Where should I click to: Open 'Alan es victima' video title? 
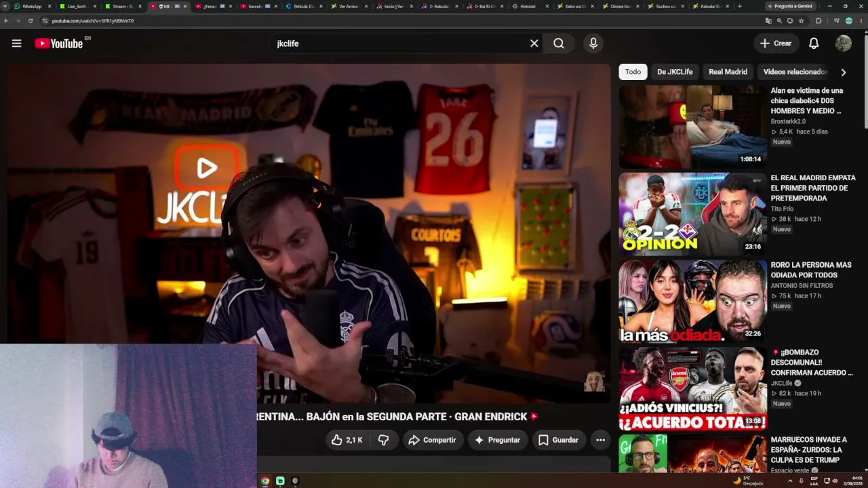(x=807, y=100)
